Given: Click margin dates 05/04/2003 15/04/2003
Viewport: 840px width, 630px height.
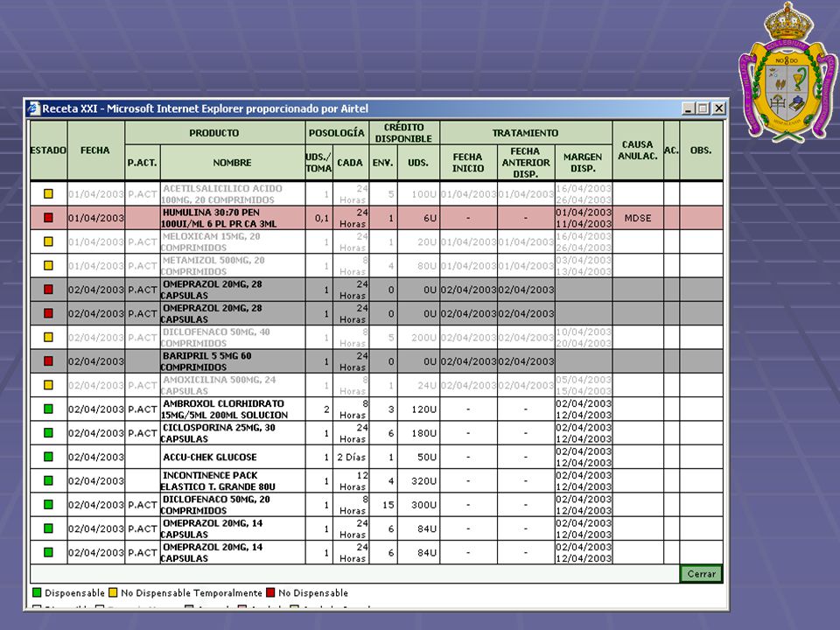Looking at the screenshot, I should [584, 385].
